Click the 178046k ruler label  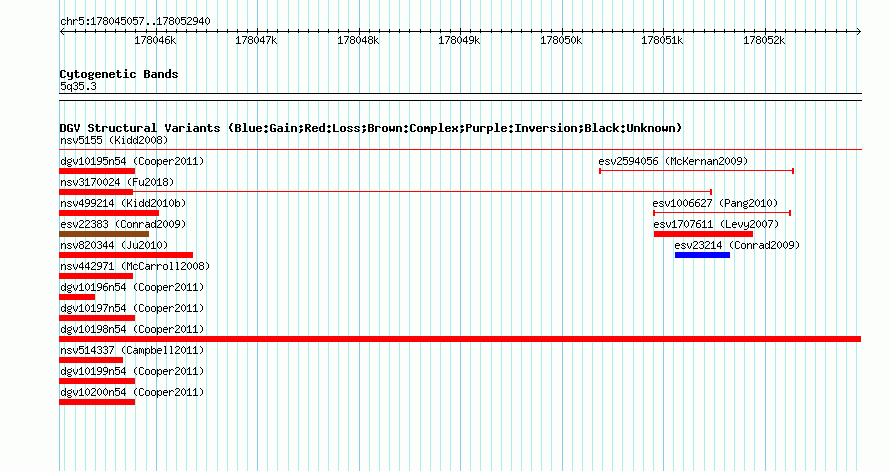pos(155,41)
